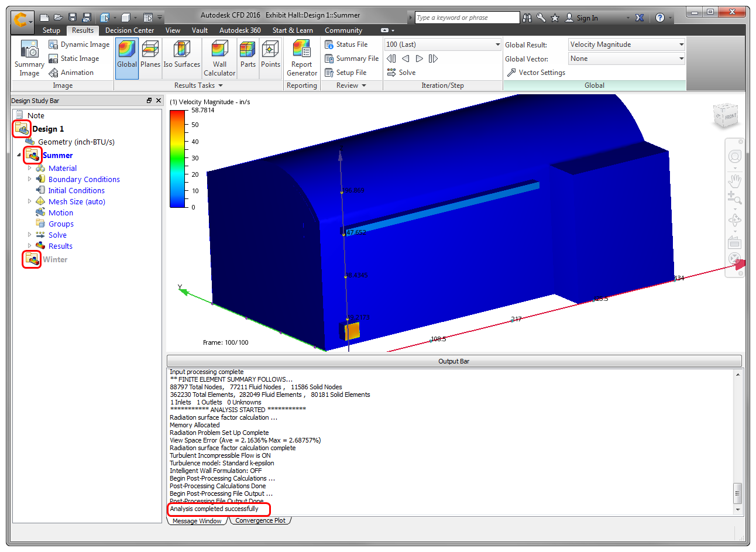Create an Animation from the Image panel
The height and width of the screenshot is (552, 756).
71,73
